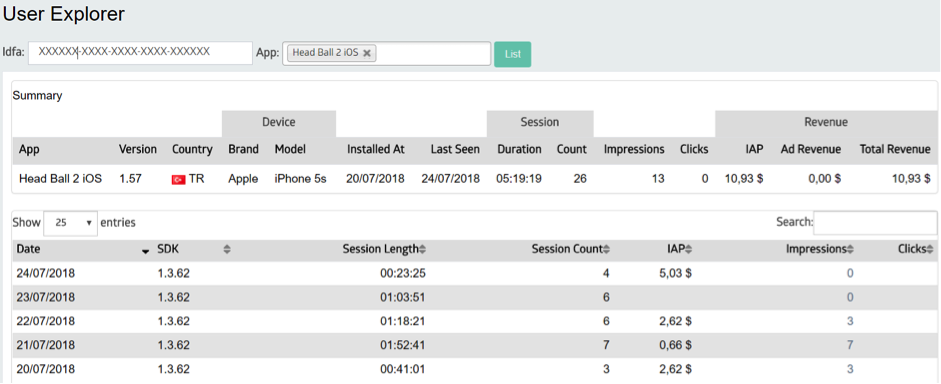This screenshot has width=941, height=384.
Task: Click the green List button
Action: (513, 54)
